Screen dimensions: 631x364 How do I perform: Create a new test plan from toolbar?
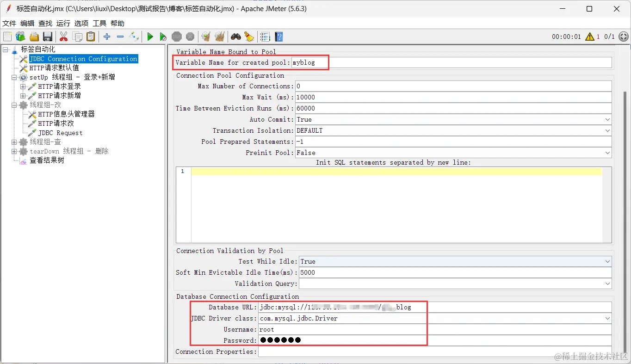7,37
